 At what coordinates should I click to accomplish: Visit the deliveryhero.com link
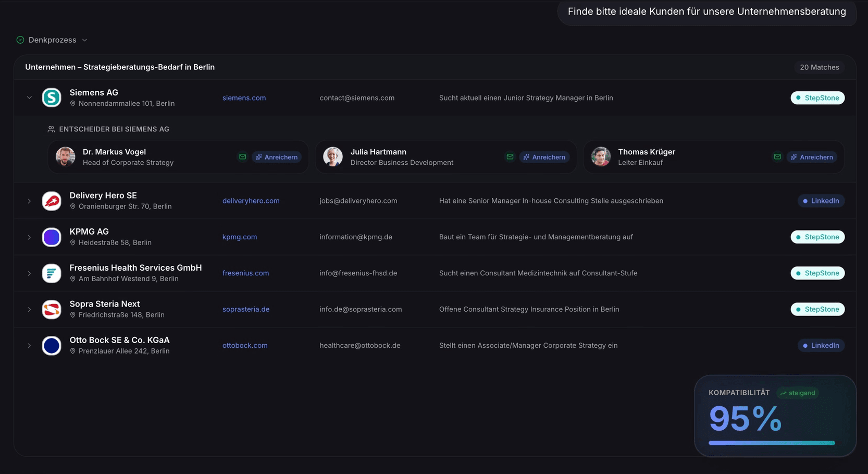pos(251,201)
